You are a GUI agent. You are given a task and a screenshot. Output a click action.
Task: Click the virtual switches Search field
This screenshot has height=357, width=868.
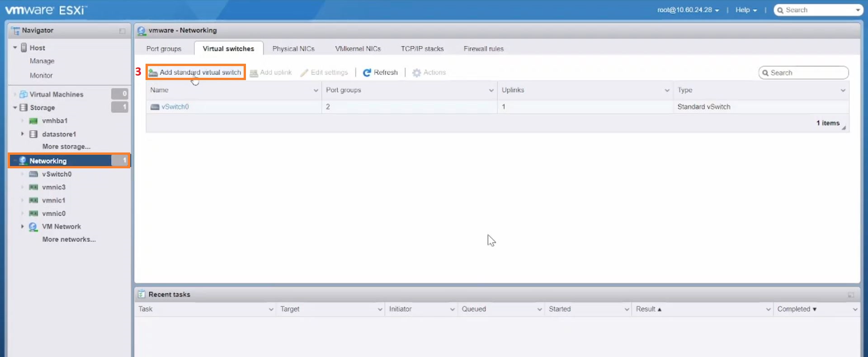click(x=803, y=72)
